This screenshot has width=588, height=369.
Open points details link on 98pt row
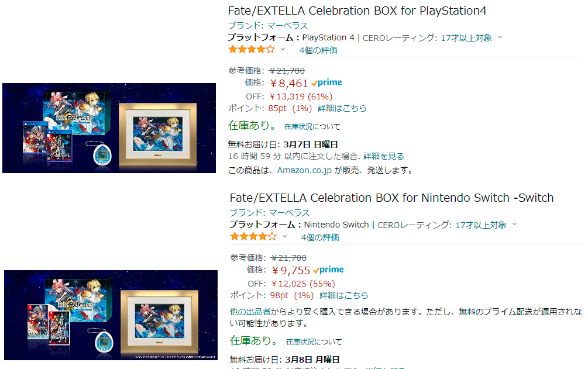point(344,295)
